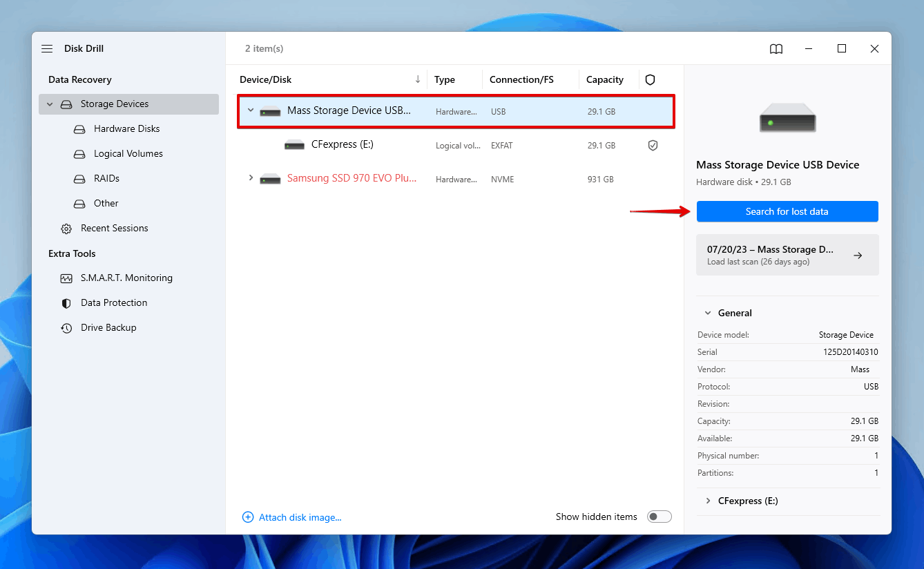Open Logical Volumes in the sidebar
Viewport: 924px width, 569px height.
(x=128, y=154)
